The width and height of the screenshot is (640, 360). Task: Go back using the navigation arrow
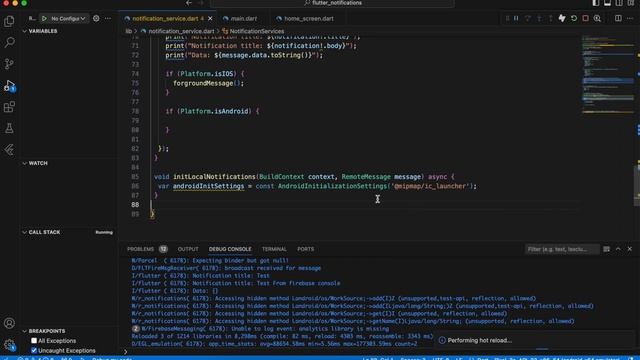tap(189, 3)
